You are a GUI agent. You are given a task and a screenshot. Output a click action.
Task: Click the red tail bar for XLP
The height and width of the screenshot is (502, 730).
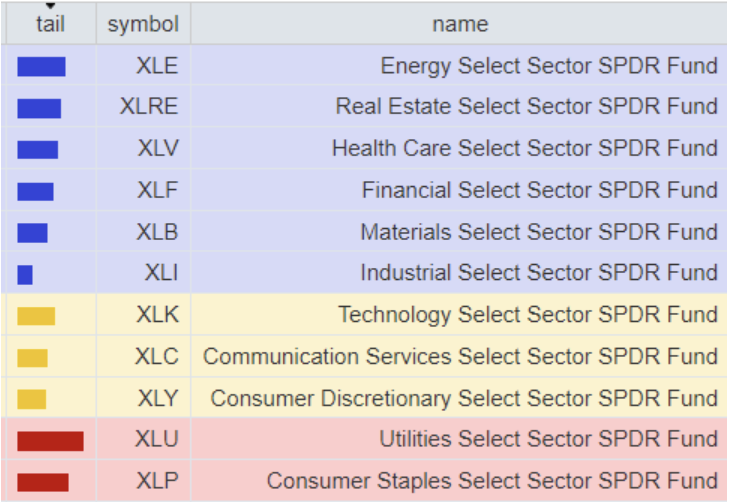[43, 482]
